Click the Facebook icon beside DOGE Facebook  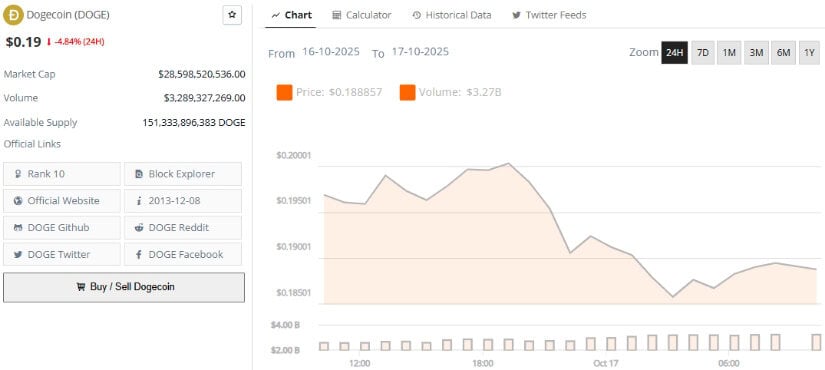point(139,255)
